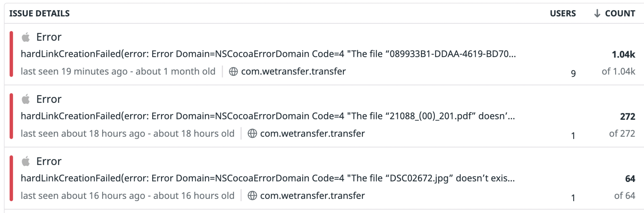Click Apple platform icon on DSC02672 error
The width and height of the screenshot is (644, 213).
(26, 161)
